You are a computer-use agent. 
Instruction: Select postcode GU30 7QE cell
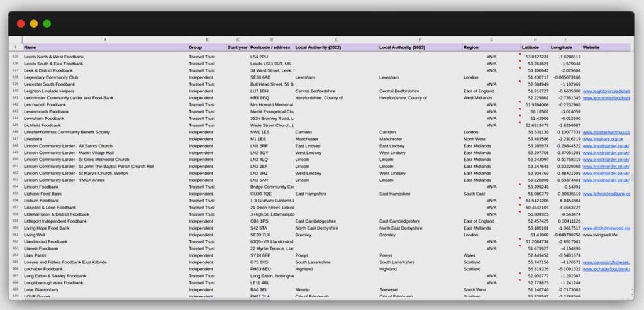click(272, 194)
